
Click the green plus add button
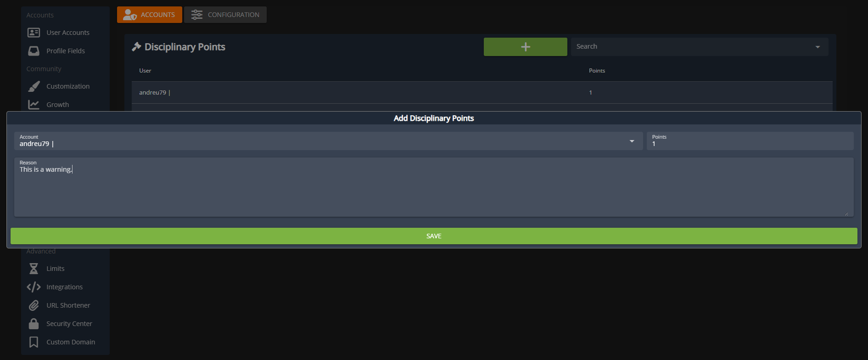[x=525, y=47]
